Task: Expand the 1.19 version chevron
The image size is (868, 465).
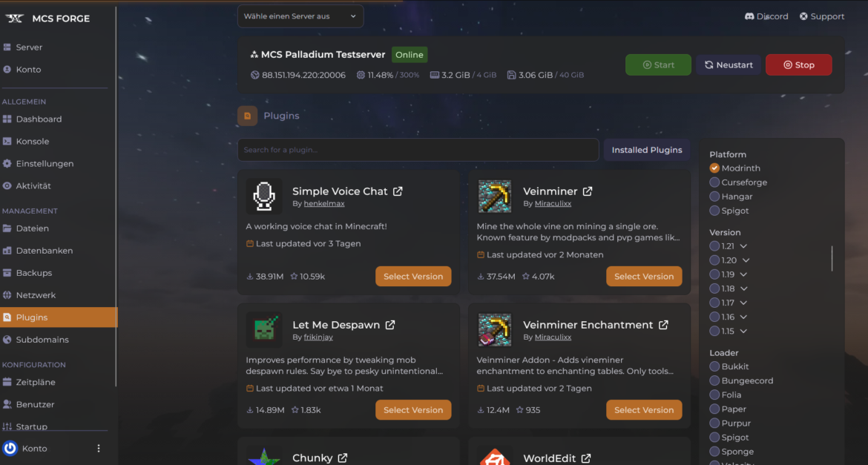Action: click(x=743, y=274)
